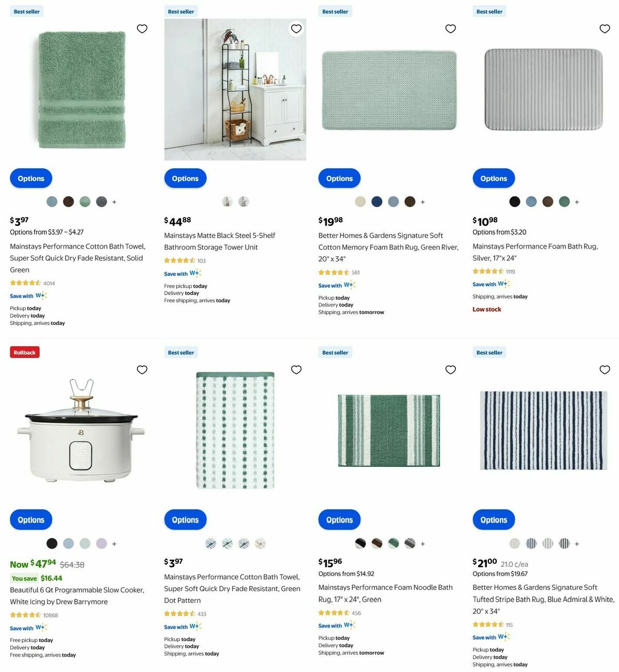Favorite the Better Homes memory foam bath rug
The width and height of the screenshot is (619, 672).
point(450,29)
